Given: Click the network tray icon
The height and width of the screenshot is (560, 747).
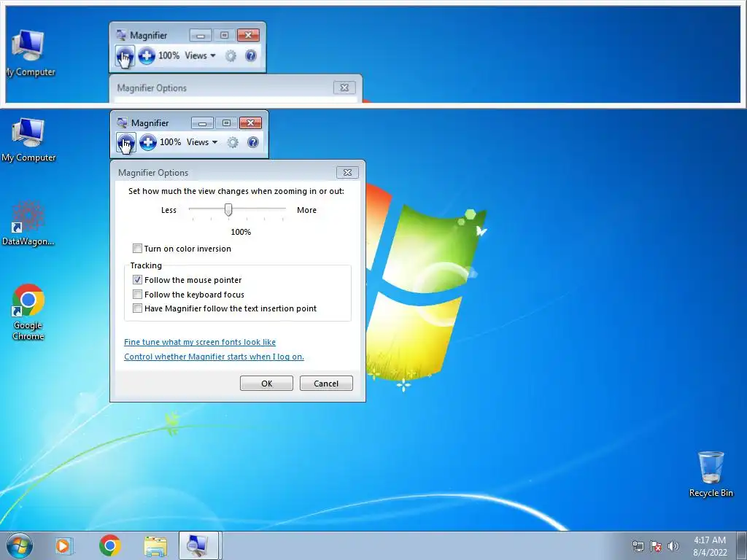Looking at the screenshot, I should coord(638,546).
